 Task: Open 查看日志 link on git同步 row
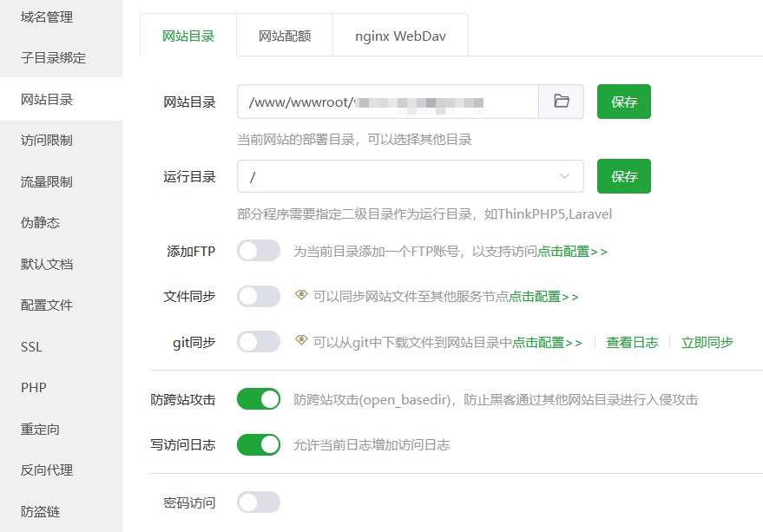[x=632, y=343]
